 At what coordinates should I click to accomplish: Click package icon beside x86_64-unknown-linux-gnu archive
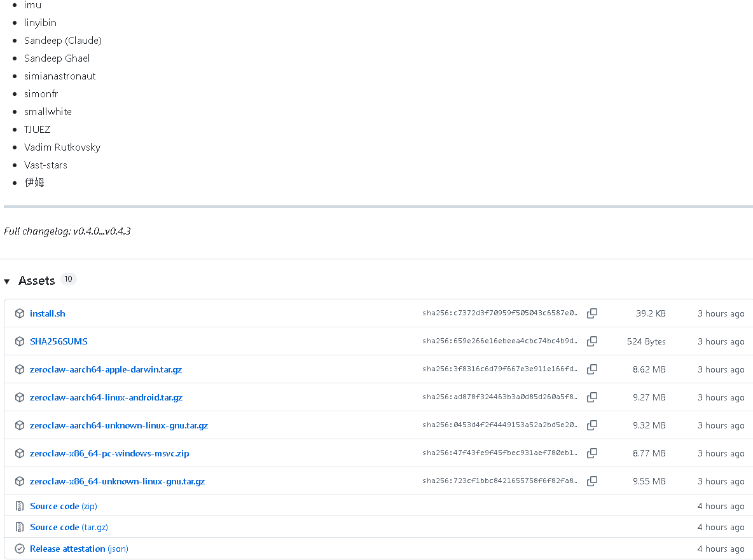20,481
